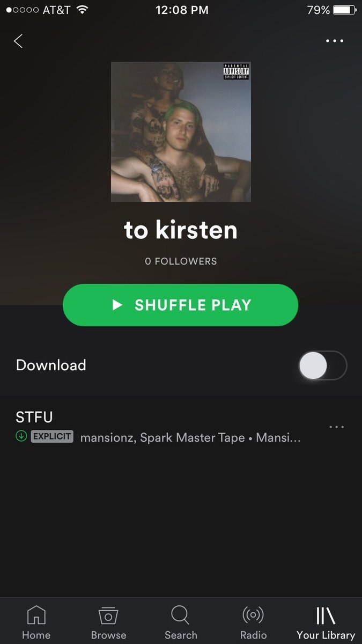Tap the battery indicator in status bar
Screen dimensions: 362x644
(x=345, y=10)
